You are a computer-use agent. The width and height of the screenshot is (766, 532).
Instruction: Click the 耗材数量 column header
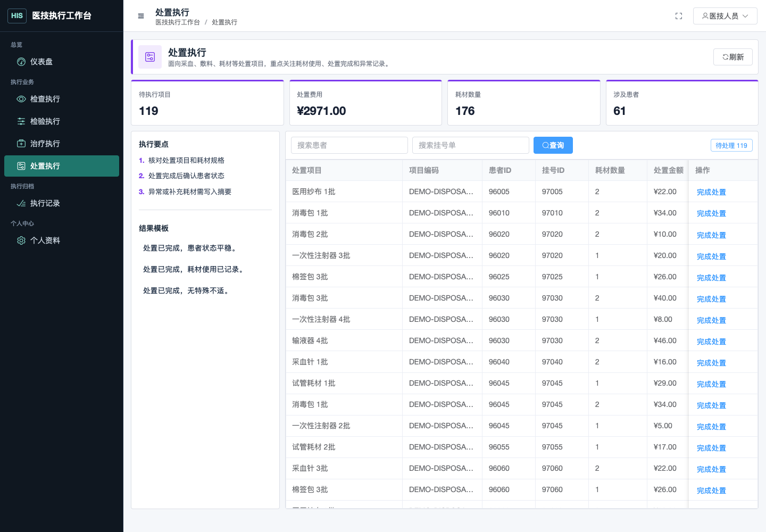[x=618, y=170]
